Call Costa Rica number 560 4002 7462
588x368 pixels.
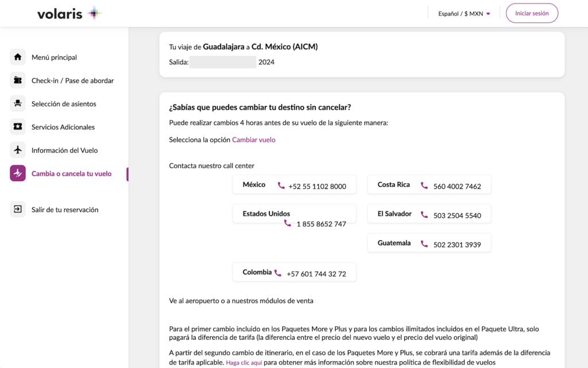[x=457, y=186]
